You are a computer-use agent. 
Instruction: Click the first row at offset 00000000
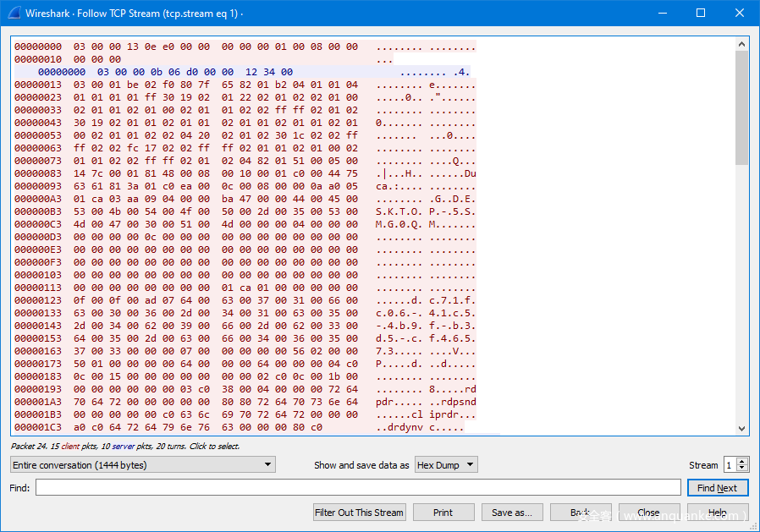point(245,47)
